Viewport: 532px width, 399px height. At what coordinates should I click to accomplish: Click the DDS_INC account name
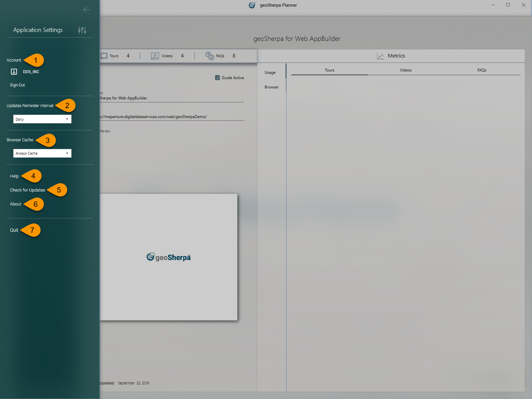(31, 72)
